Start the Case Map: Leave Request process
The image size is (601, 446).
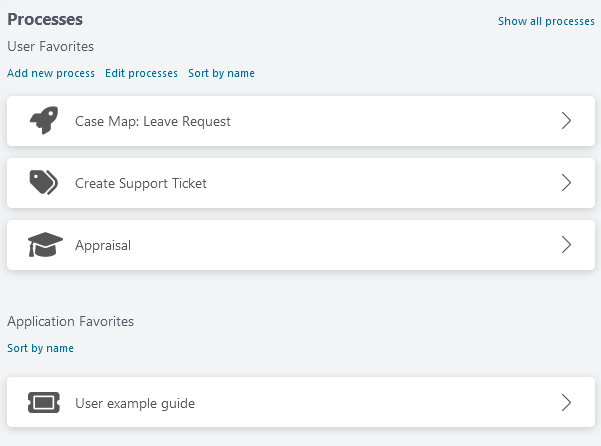153,121
